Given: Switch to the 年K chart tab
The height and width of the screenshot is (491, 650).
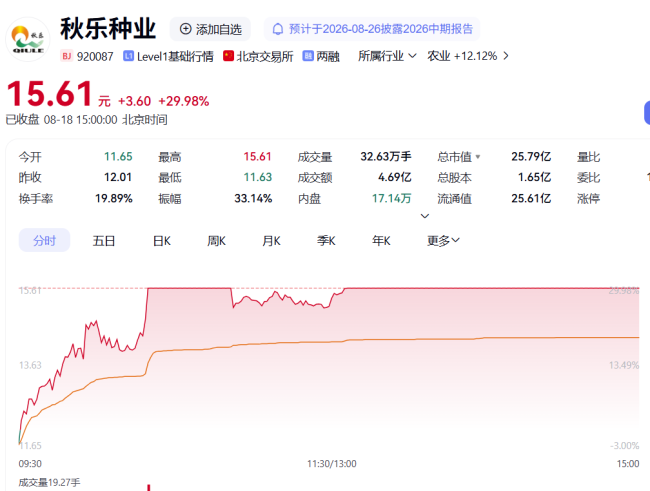Looking at the screenshot, I should pos(381,241).
